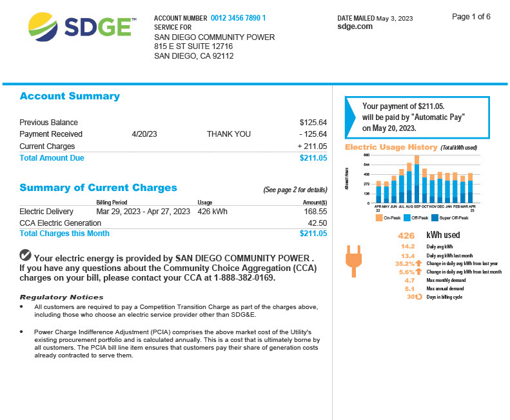Click the up arrow next to 5.6%
This screenshot has height=420, width=510.
[x=418, y=272]
